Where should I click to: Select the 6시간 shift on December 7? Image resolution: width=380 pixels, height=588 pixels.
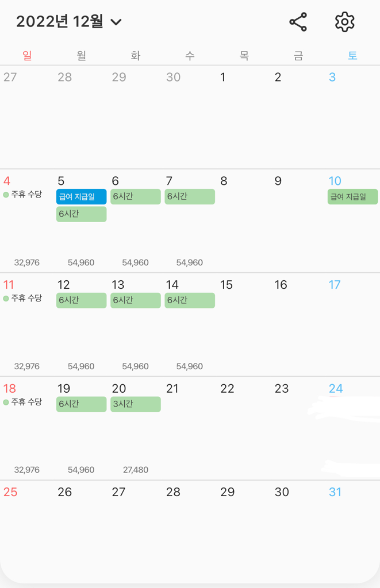coord(190,197)
